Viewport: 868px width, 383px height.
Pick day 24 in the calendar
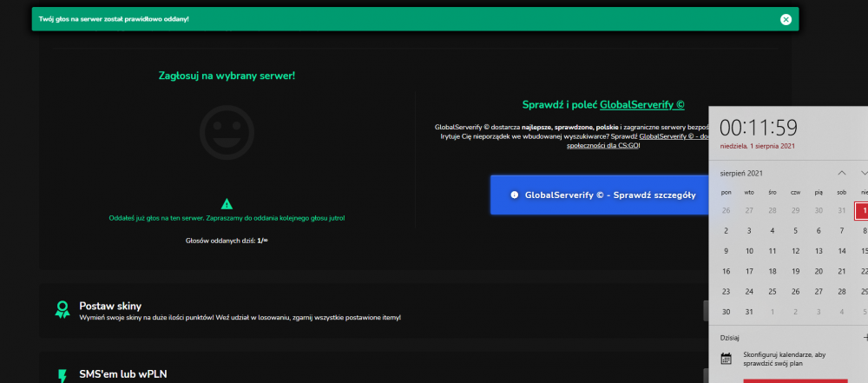tap(749, 292)
